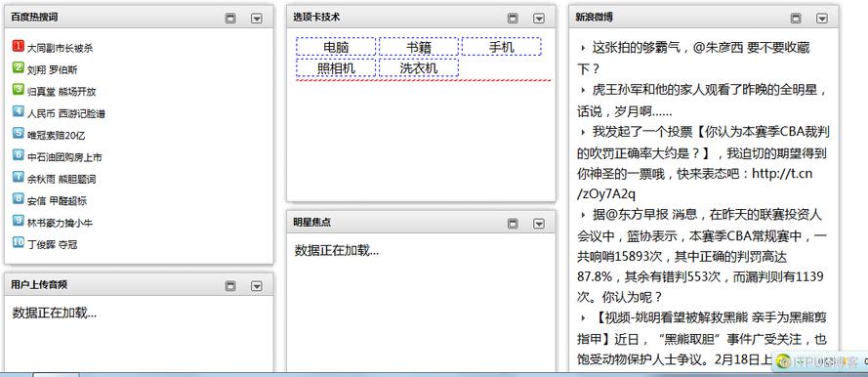Viewport: 868px width, 377px height.
Task: Click the blue rank 9 badge
Action: tap(19, 221)
